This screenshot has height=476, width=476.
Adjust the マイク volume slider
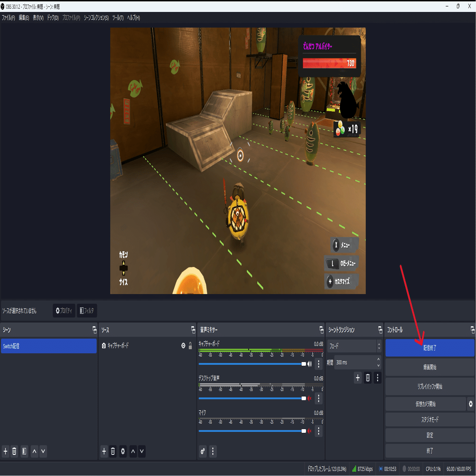tap(252, 431)
